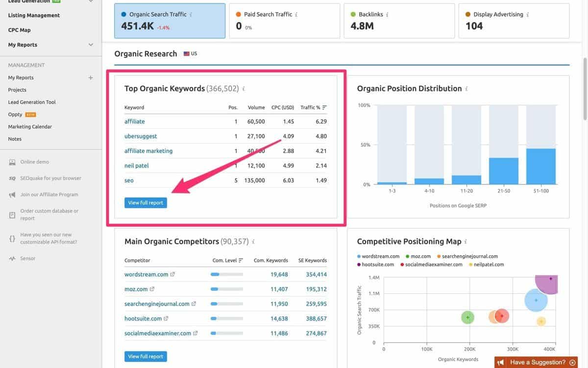Toggle moz.com in map legend
This screenshot has width=588, height=368.
[x=418, y=256]
